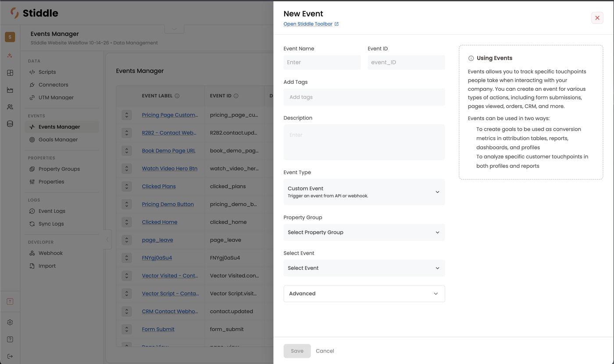The width and height of the screenshot is (614, 364).
Task: Open UTM Manager in the sidebar
Action: tap(56, 97)
